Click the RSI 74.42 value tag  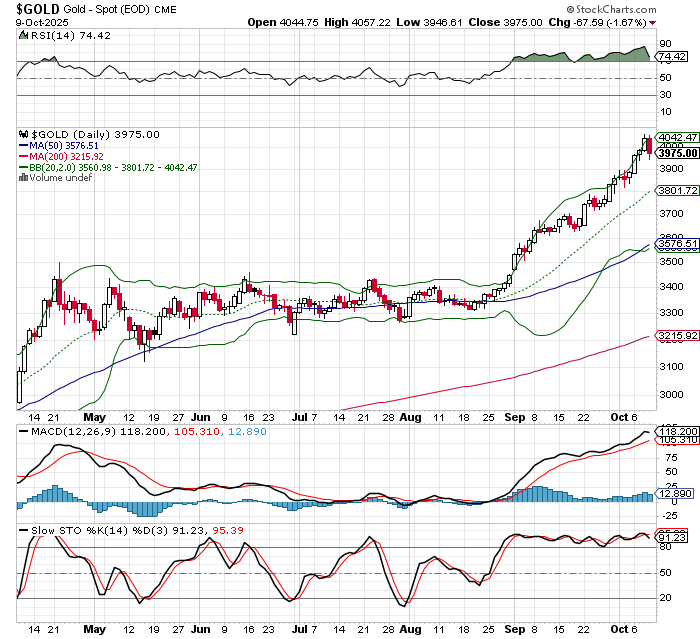click(671, 57)
